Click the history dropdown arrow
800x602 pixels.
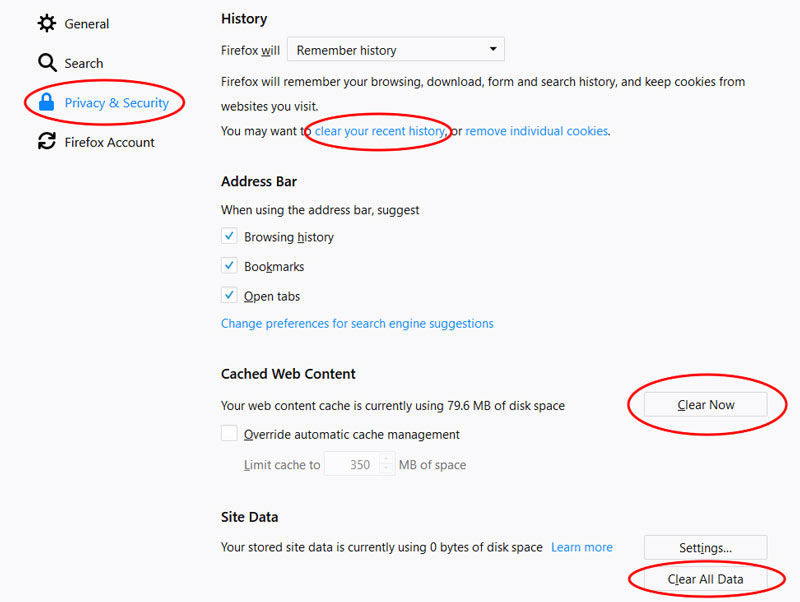(x=493, y=49)
